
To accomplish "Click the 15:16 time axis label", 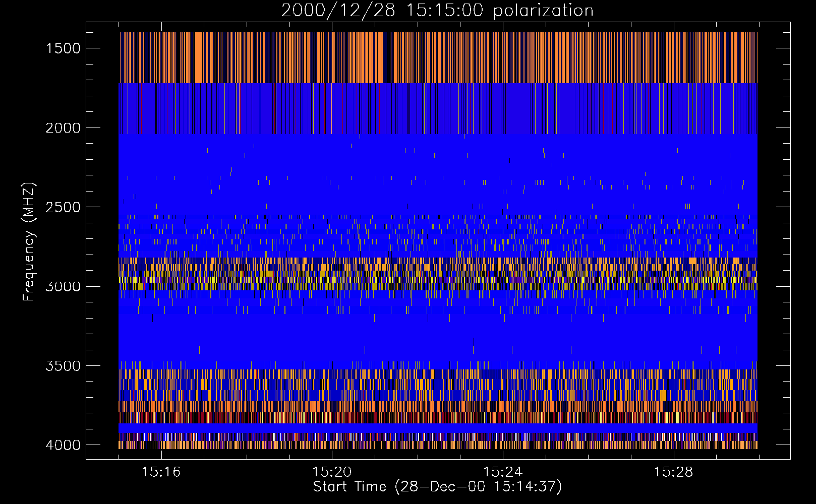I will coord(161,472).
